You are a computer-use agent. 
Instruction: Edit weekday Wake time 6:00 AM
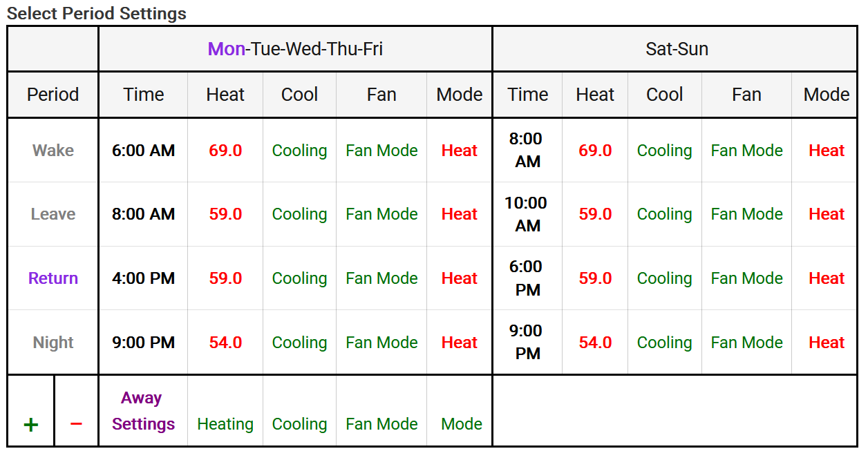point(143,151)
